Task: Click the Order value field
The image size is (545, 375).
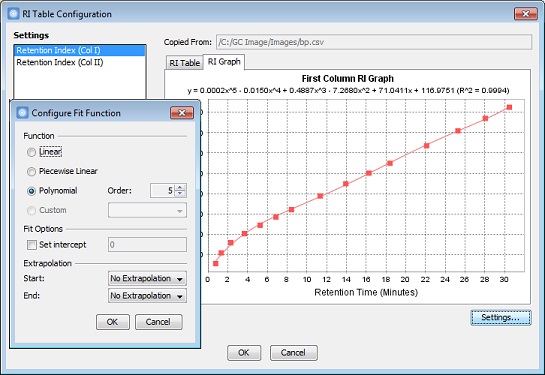Action: point(162,190)
